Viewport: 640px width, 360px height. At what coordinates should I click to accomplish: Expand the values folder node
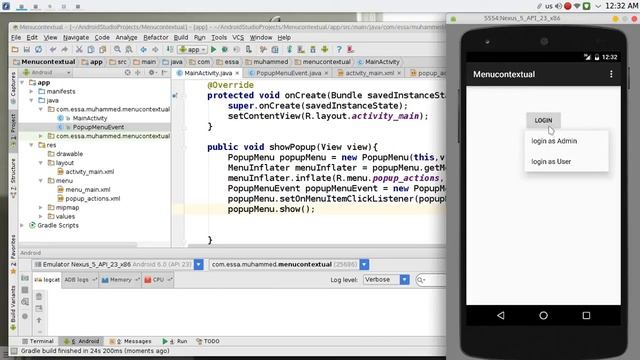click(41, 216)
